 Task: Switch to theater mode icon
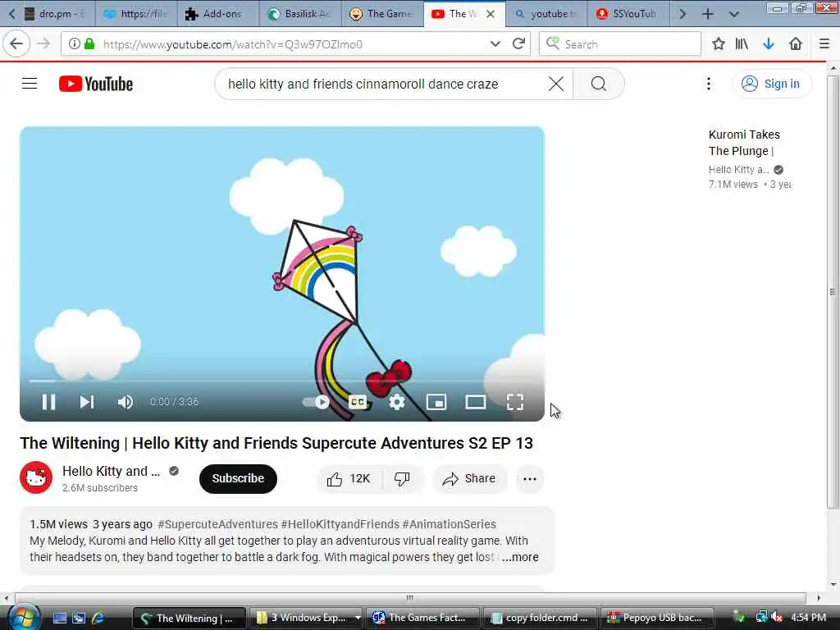(475, 402)
